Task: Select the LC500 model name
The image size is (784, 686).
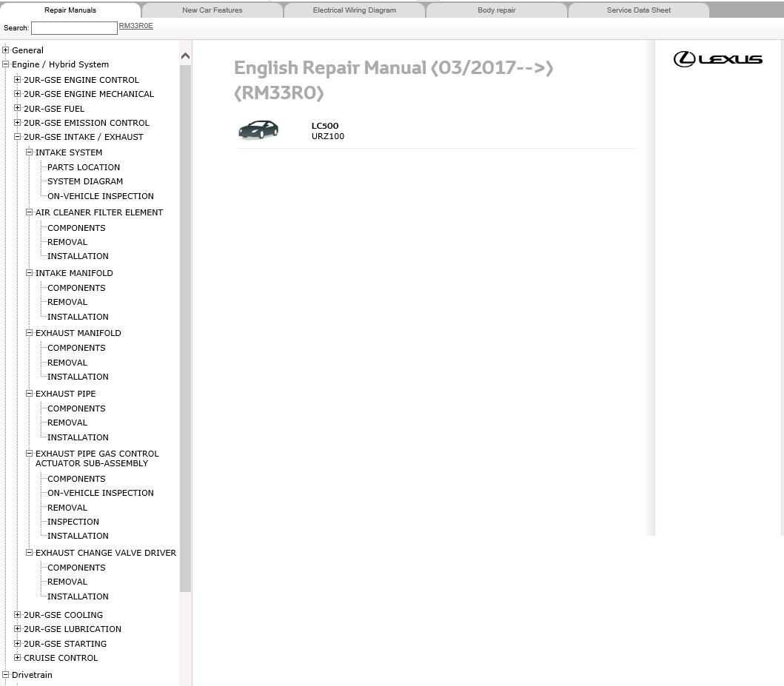Action: tap(325, 126)
